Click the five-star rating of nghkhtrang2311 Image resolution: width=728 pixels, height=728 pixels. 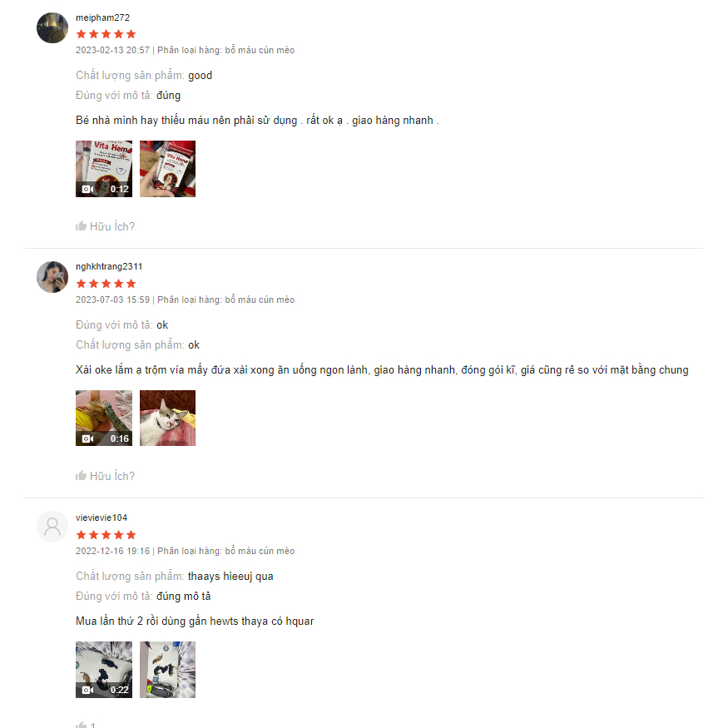click(106, 284)
